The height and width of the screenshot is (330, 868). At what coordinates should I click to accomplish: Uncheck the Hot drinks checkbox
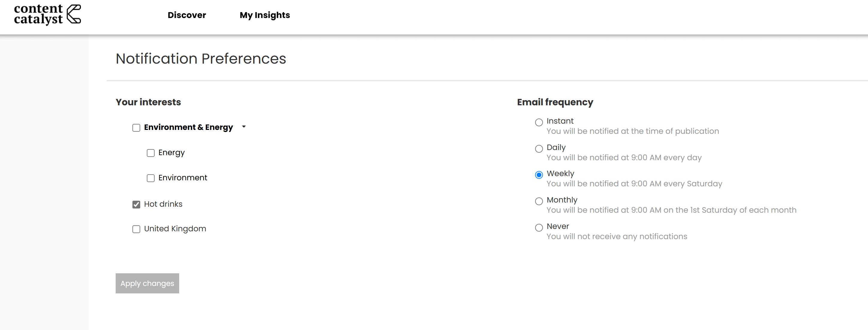pos(136,204)
